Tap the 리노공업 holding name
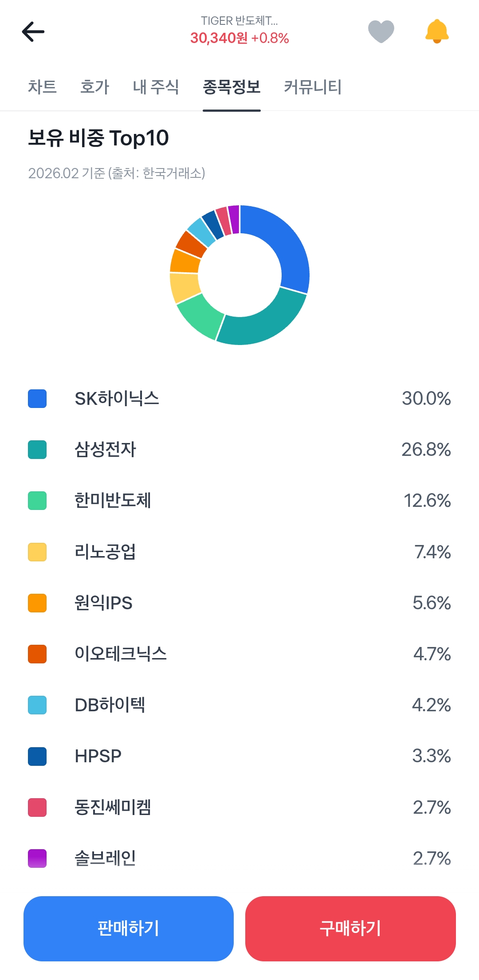The image size is (479, 980). click(105, 552)
